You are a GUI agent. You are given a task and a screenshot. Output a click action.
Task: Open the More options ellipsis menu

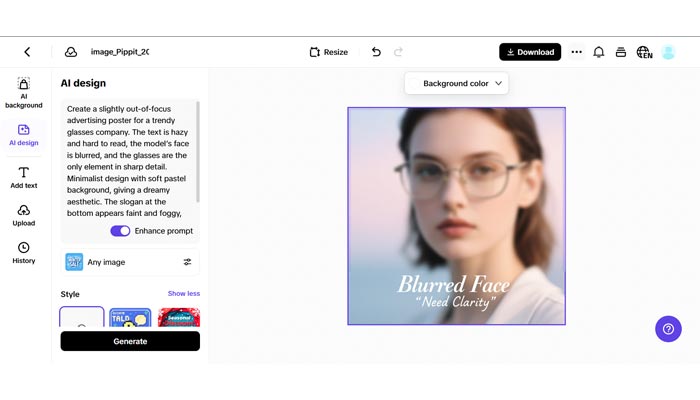click(577, 52)
